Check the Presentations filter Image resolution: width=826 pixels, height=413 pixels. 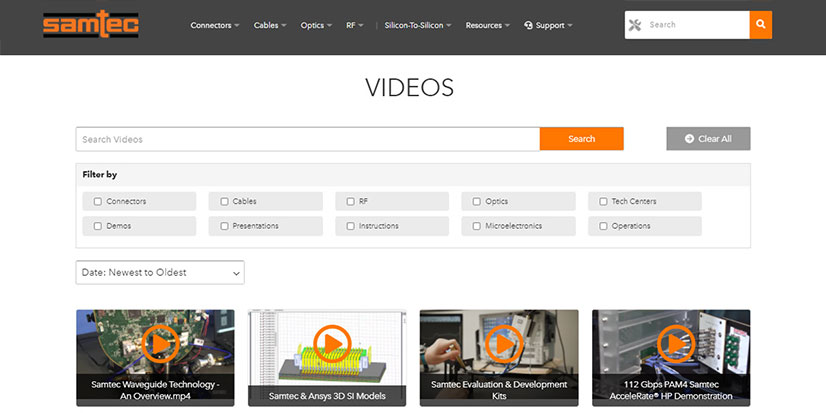tap(224, 226)
